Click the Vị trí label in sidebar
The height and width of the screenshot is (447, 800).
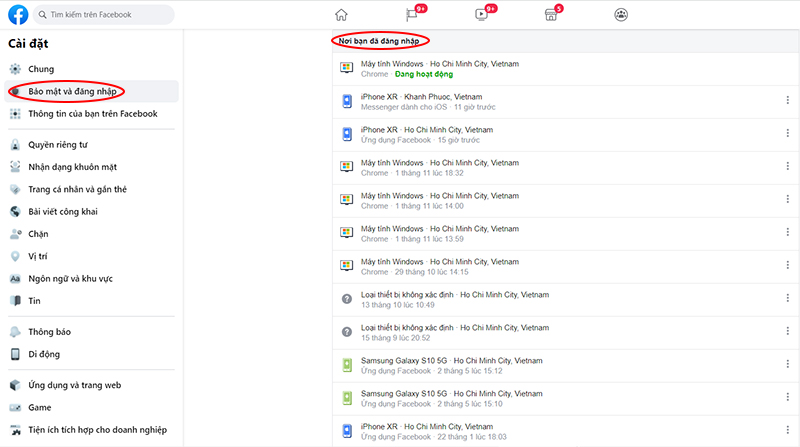(38, 256)
